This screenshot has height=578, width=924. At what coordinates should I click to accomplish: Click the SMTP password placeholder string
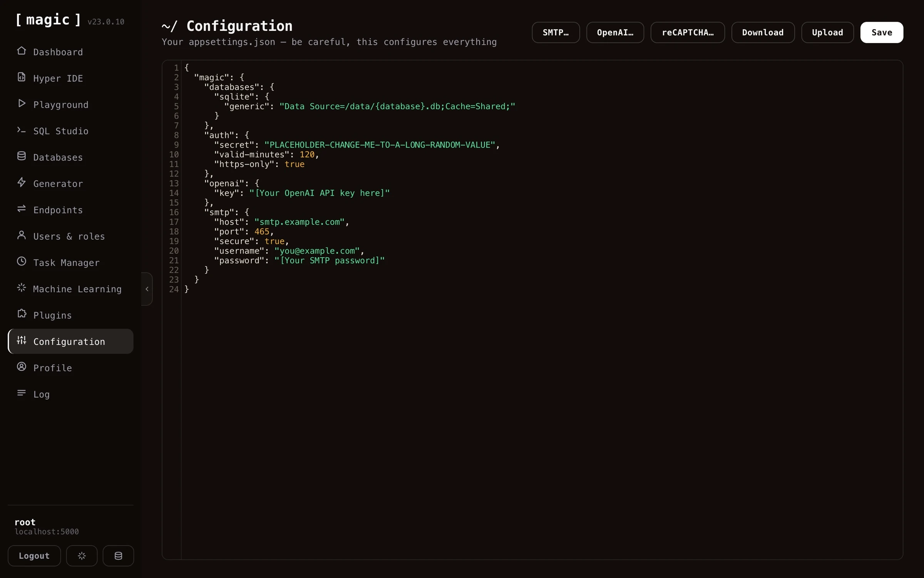coord(330,260)
